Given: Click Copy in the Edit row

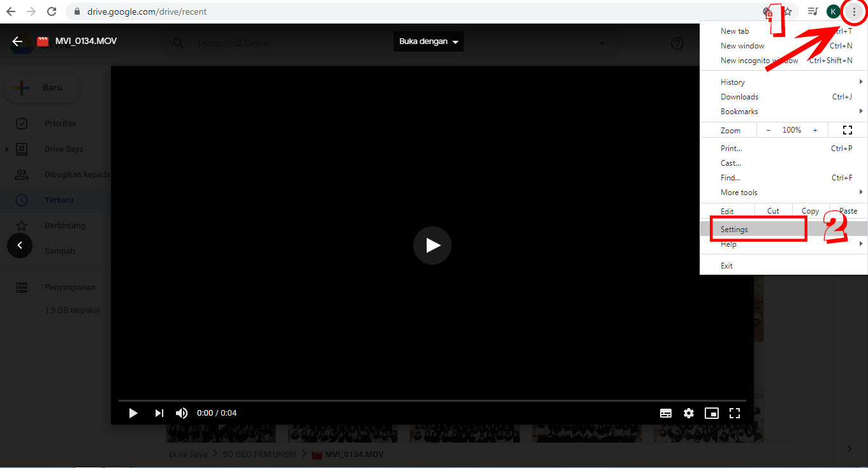Looking at the screenshot, I should click(x=810, y=211).
